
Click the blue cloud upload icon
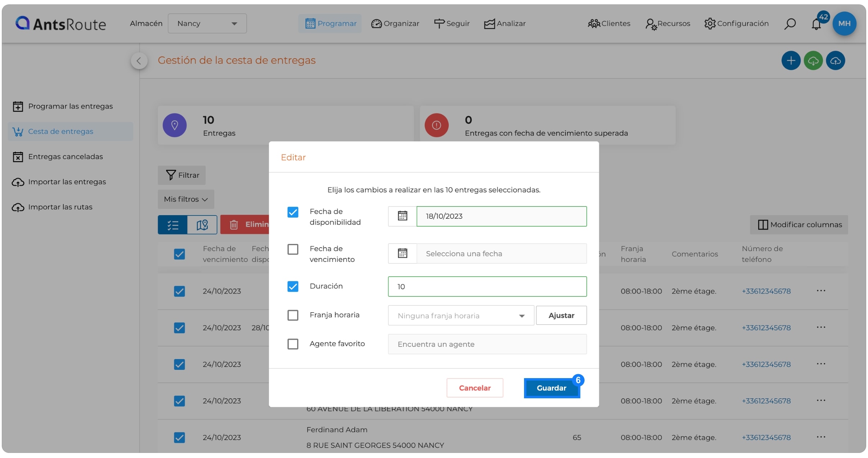pyautogui.click(x=836, y=60)
